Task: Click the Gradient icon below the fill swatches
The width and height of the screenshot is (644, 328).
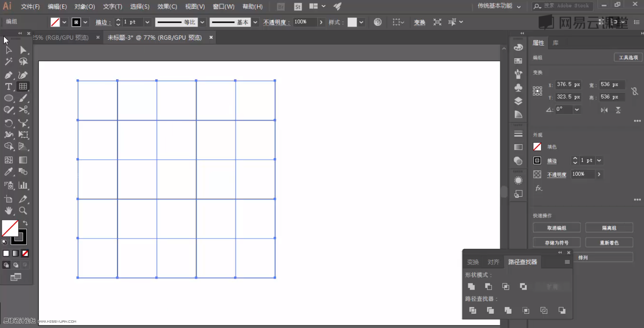Action: 16,253
